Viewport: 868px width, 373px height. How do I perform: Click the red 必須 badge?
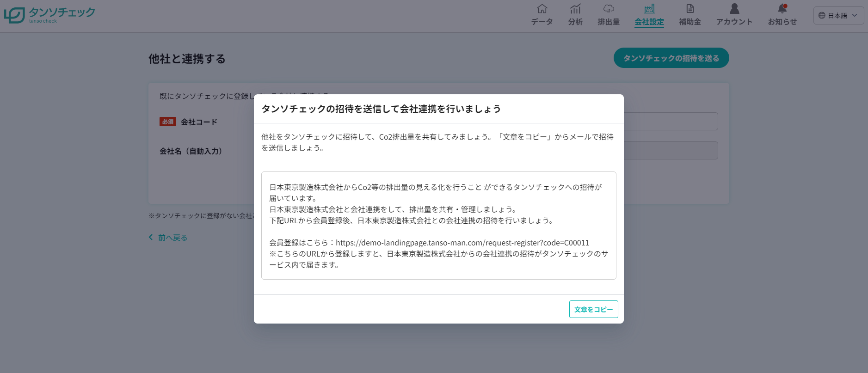pos(168,122)
